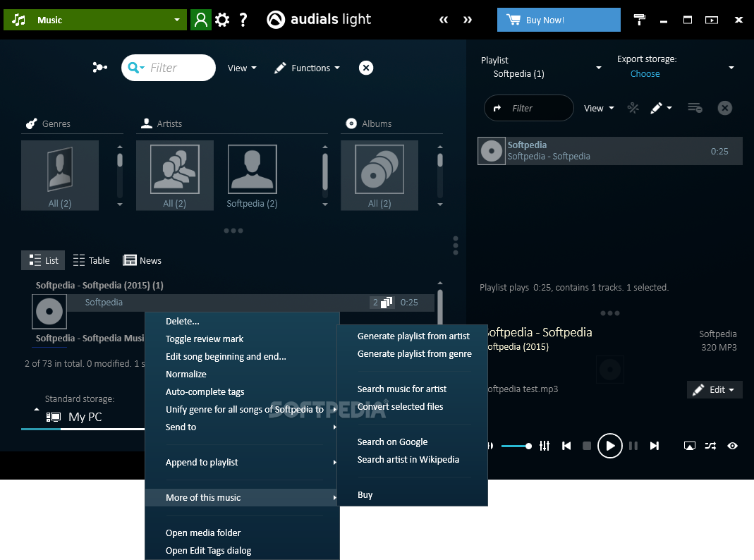754x560 pixels.
Task: Click playlist remove-lines icon
Action: [694, 108]
